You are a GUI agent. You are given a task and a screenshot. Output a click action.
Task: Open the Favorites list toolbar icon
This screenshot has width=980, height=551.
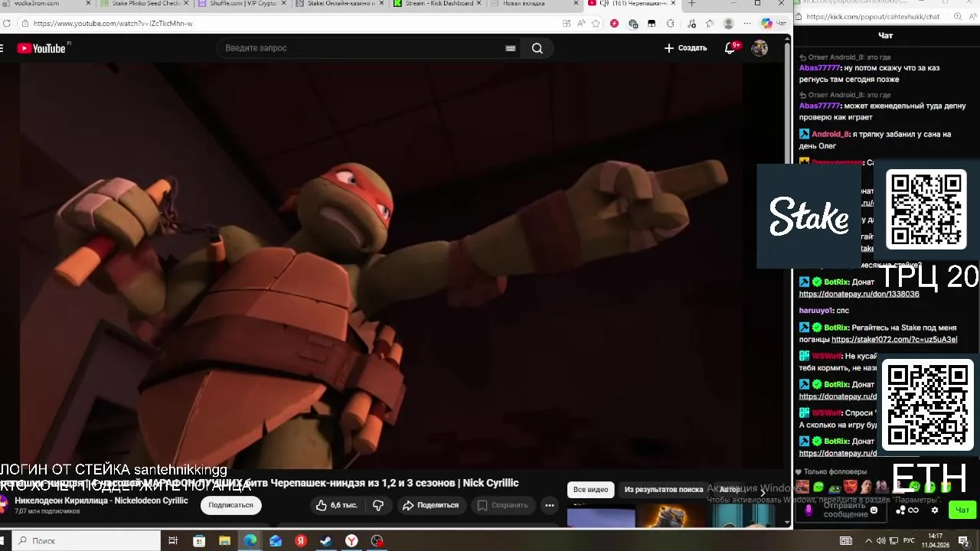[x=710, y=24]
